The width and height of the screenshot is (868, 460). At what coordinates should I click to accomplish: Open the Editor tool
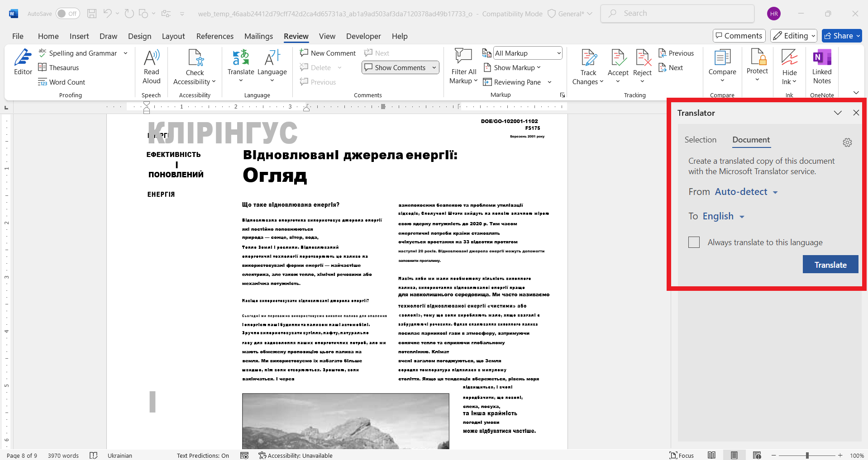point(23,62)
